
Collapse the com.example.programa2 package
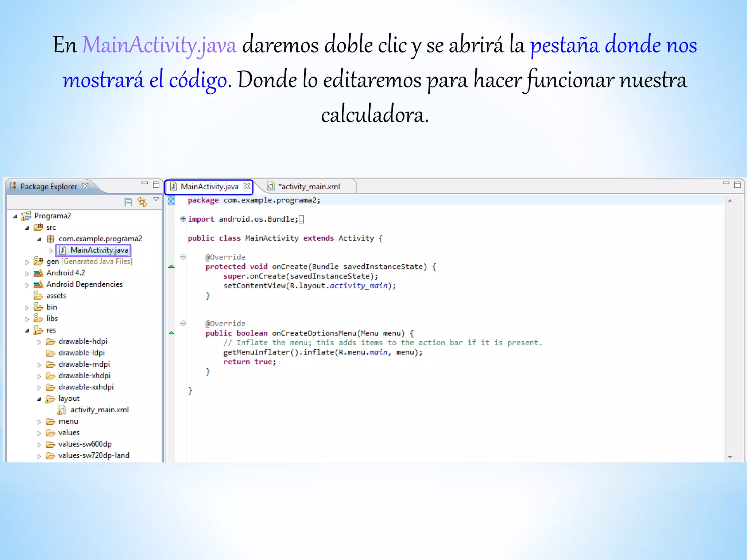tap(39, 240)
